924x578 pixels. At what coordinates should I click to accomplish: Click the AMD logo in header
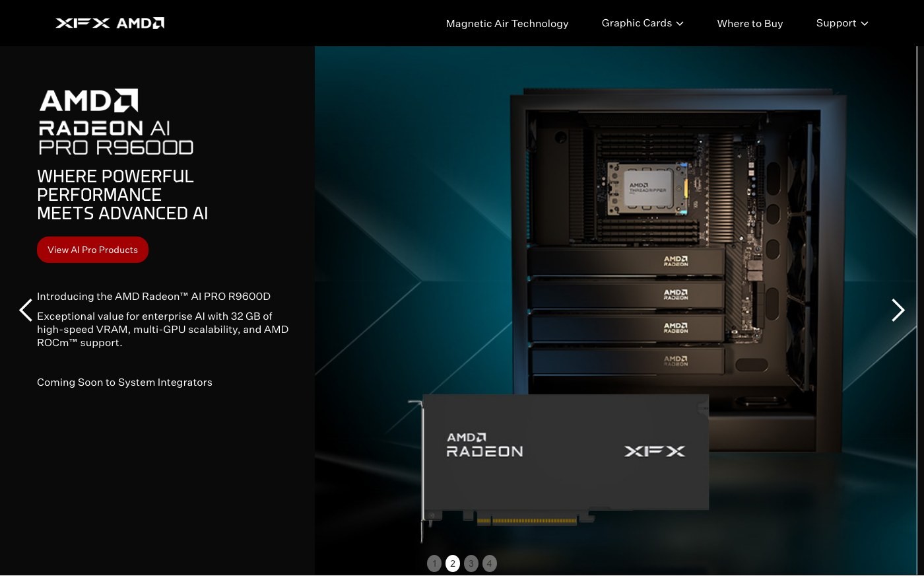click(x=141, y=23)
